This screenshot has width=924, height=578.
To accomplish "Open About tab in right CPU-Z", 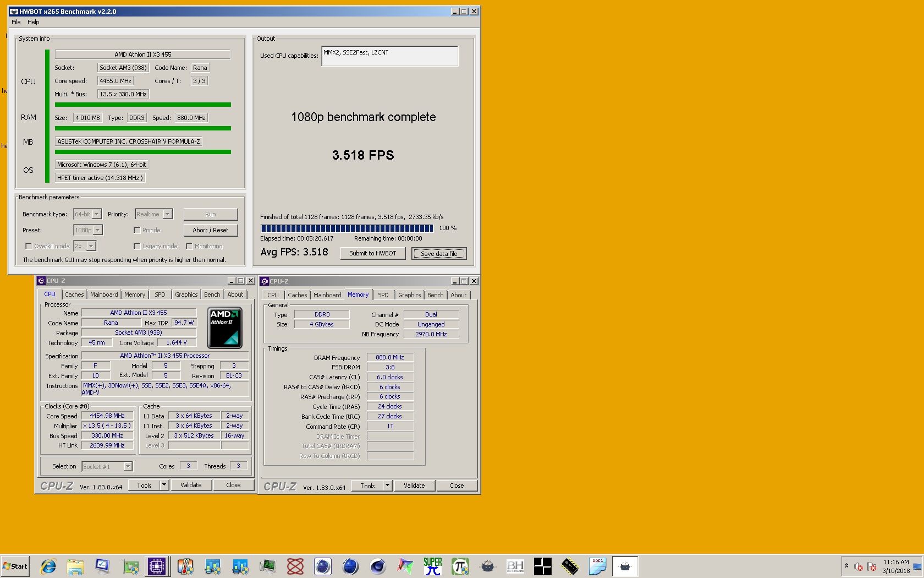I will tap(459, 295).
